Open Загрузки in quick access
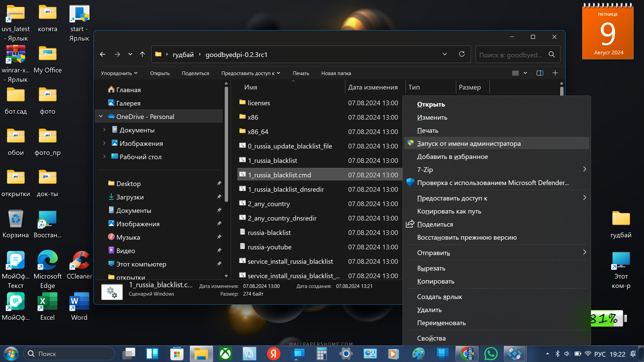644x362 pixels. tap(126, 197)
